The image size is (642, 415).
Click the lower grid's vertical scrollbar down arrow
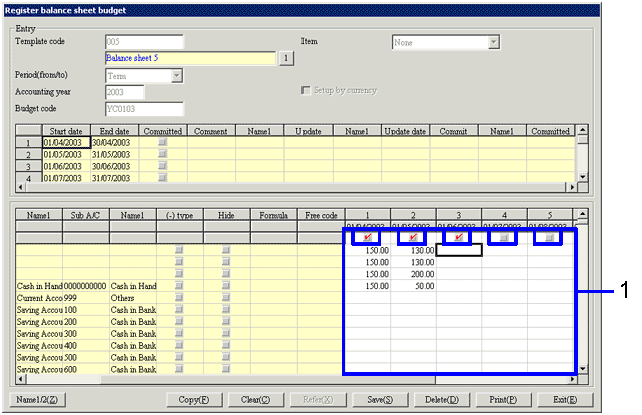[584, 368]
